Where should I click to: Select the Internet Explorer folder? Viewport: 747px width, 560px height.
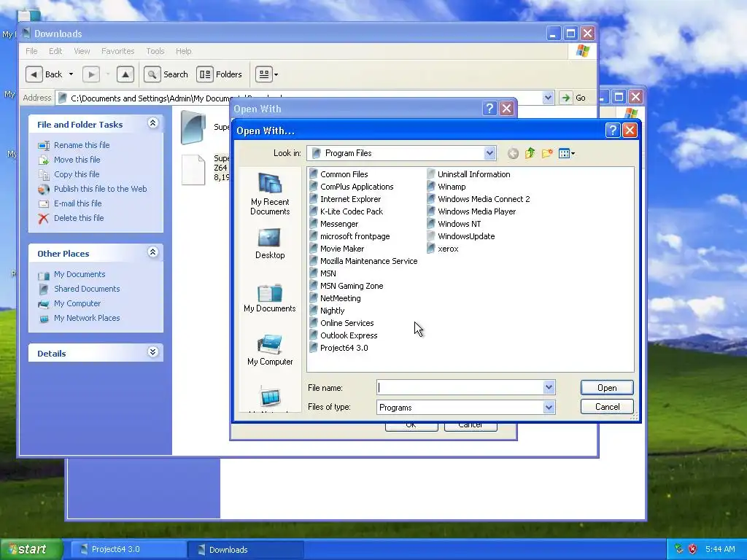tap(345, 199)
